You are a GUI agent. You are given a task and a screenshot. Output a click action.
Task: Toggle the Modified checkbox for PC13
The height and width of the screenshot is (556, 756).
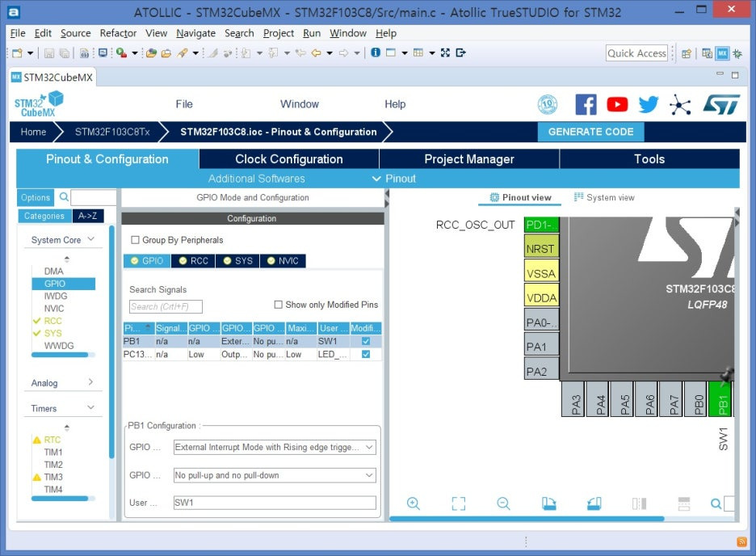[366, 354]
